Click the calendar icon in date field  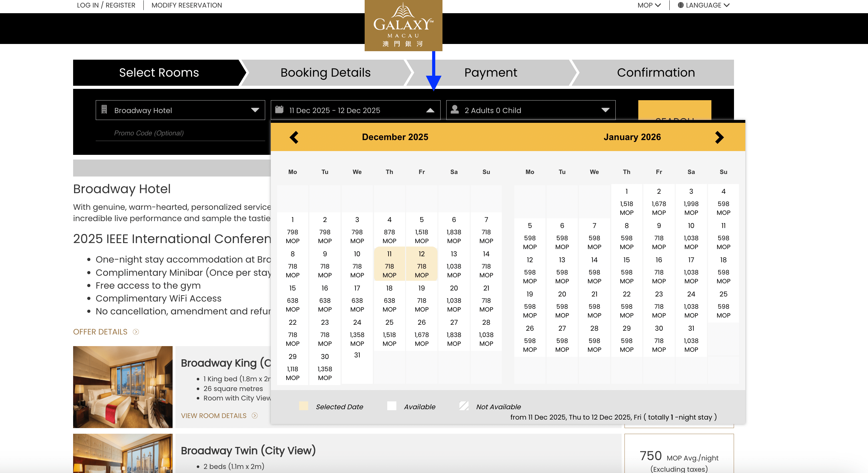pyautogui.click(x=279, y=110)
